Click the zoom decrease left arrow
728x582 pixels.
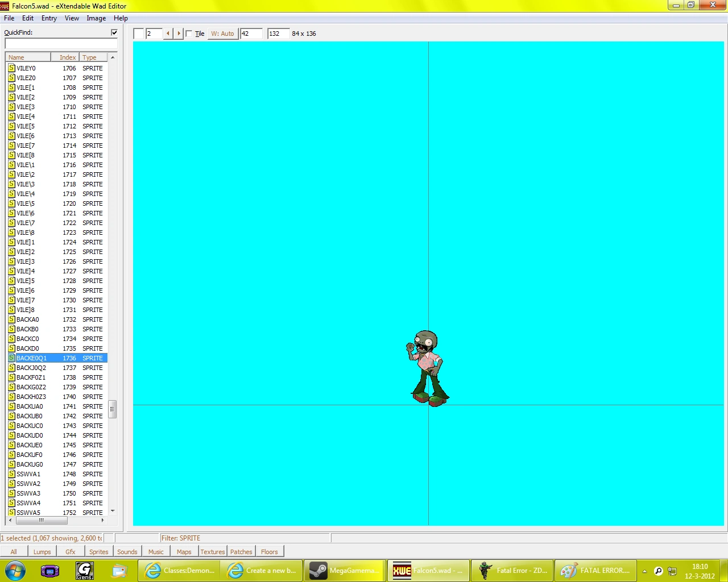[168, 34]
